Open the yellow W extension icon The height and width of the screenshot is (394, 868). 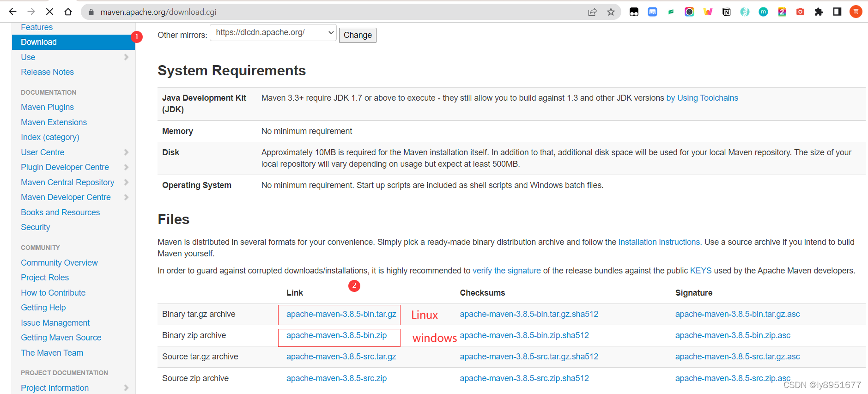[x=708, y=12]
